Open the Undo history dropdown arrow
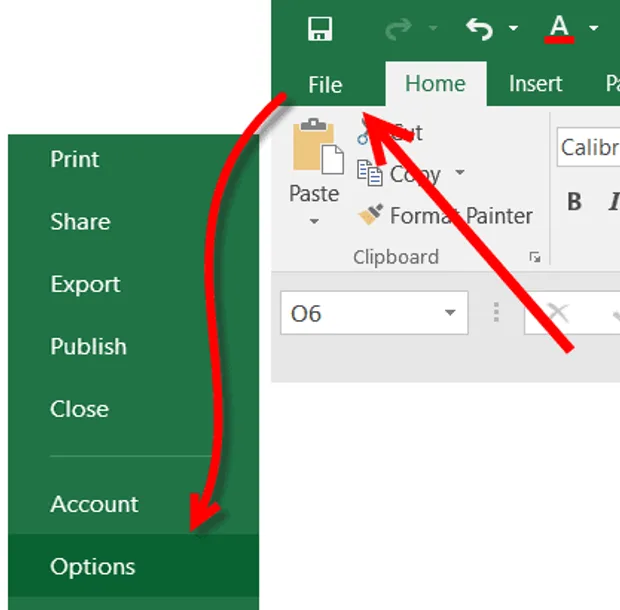 click(513, 28)
